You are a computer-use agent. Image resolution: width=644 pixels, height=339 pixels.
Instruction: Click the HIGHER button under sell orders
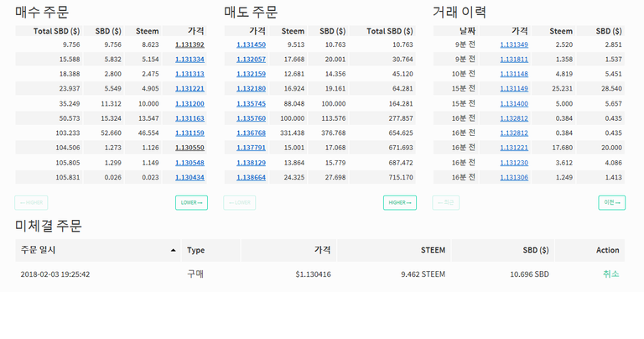click(399, 202)
